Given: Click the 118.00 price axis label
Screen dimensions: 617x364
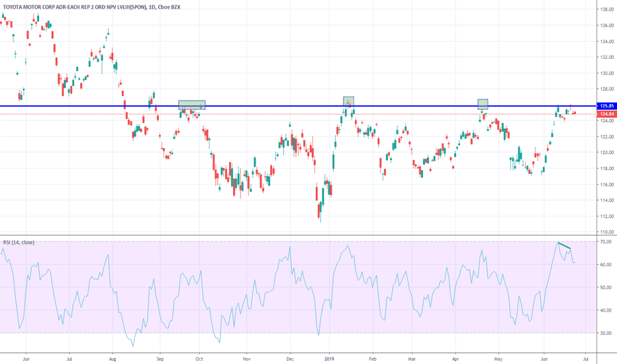Looking at the screenshot, I should click(607, 168).
